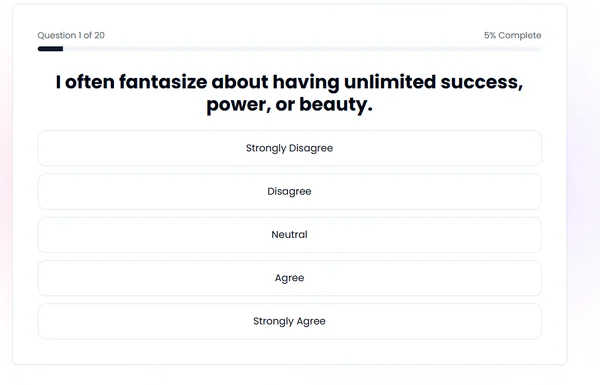Choose the Disagree option

289,191
